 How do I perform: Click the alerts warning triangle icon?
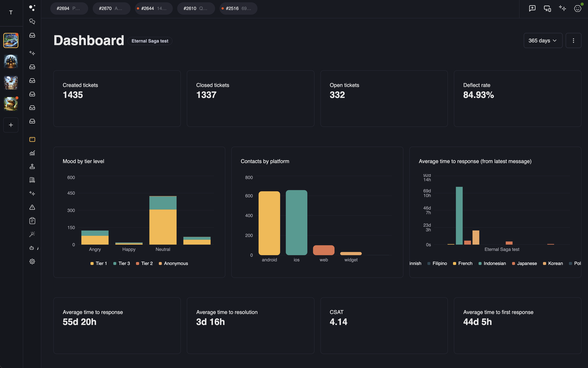point(32,207)
